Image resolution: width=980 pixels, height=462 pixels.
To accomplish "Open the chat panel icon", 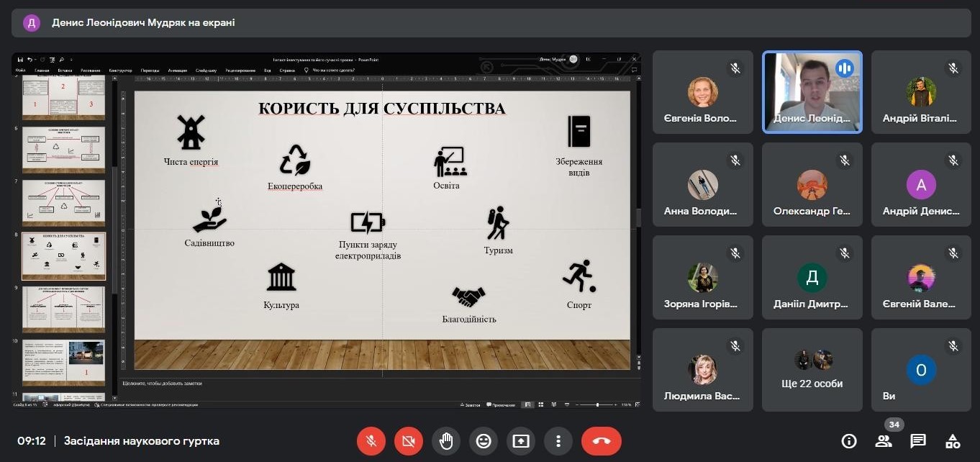I will (x=918, y=441).
